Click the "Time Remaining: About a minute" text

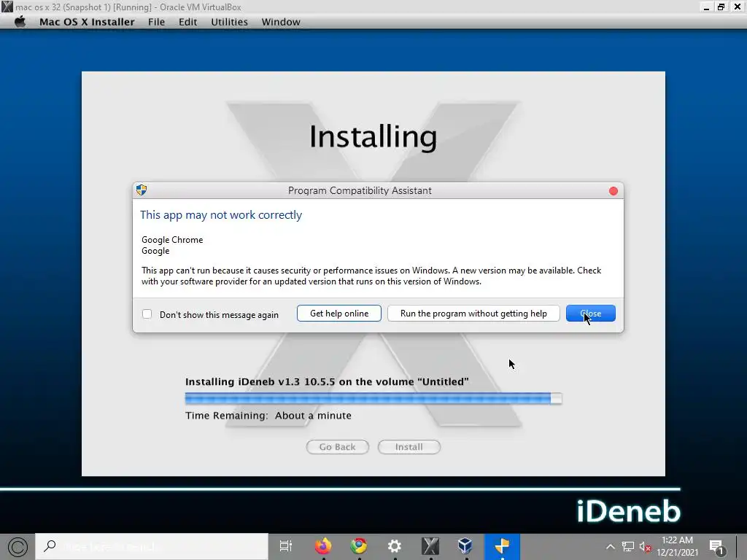coord(268,416)
